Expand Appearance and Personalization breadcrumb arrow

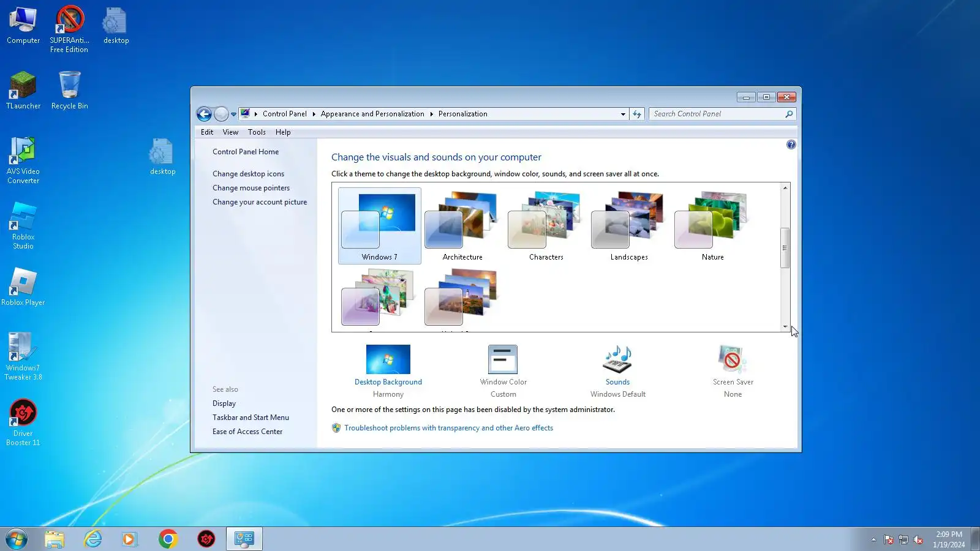click(x=431, y=114)
